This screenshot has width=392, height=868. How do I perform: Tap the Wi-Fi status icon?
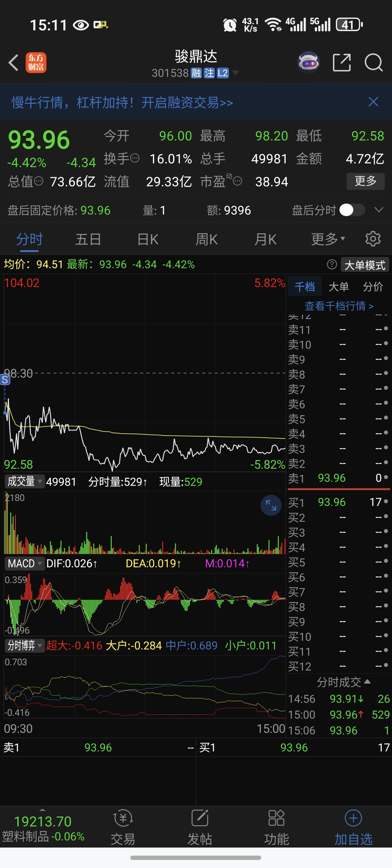pyautogui.click(x=273, y=24)
